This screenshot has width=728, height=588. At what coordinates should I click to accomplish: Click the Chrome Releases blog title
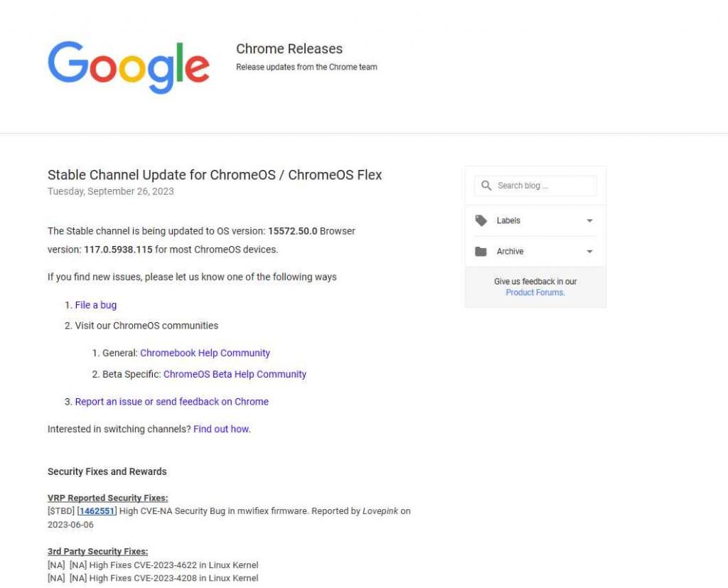[289, 49]
